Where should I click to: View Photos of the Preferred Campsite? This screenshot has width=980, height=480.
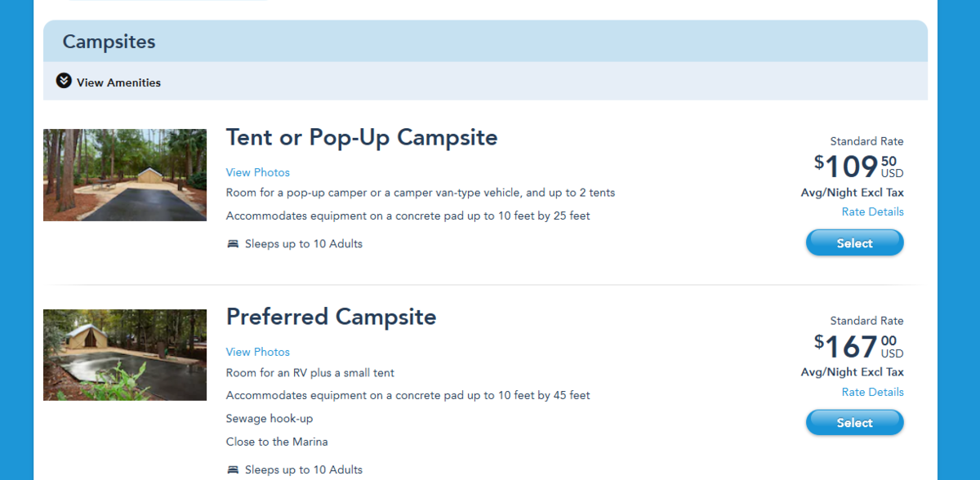(x=258, y=352)
